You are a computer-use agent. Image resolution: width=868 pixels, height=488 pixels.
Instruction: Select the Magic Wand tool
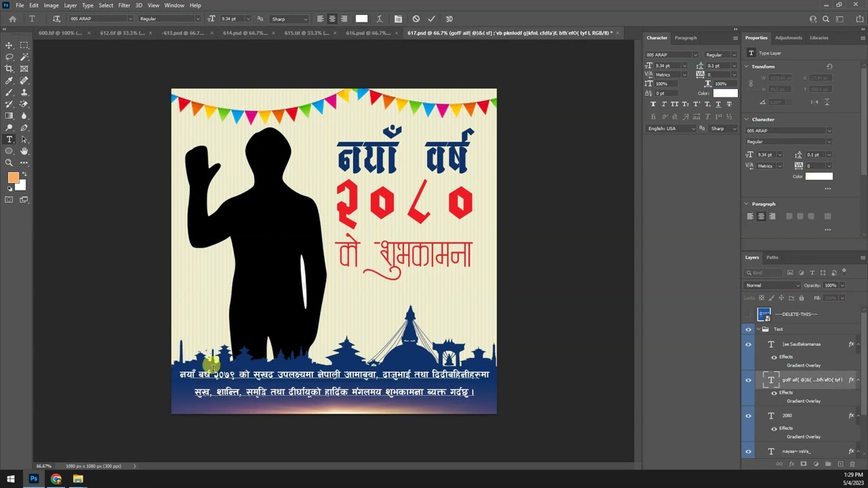pos(24,57)
